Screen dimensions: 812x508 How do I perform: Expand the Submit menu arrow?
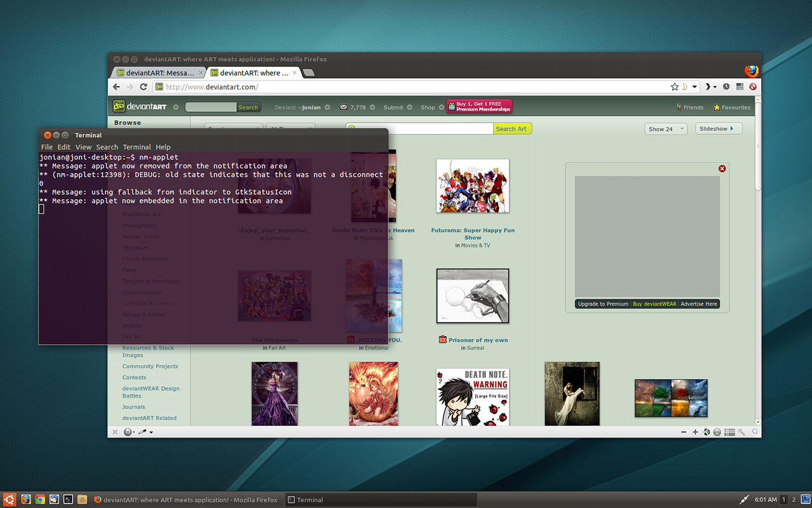[x=410, y=107]
